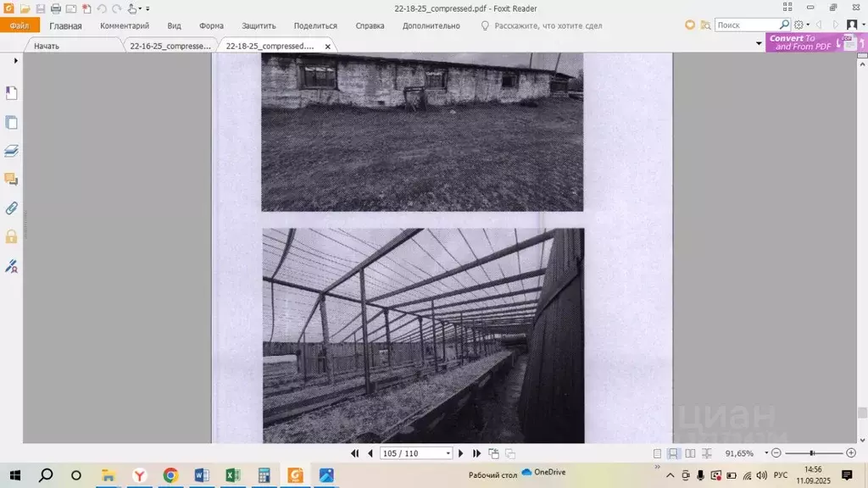
Task: Click the Convert To and From PDF banner
Action: [805, 42]
